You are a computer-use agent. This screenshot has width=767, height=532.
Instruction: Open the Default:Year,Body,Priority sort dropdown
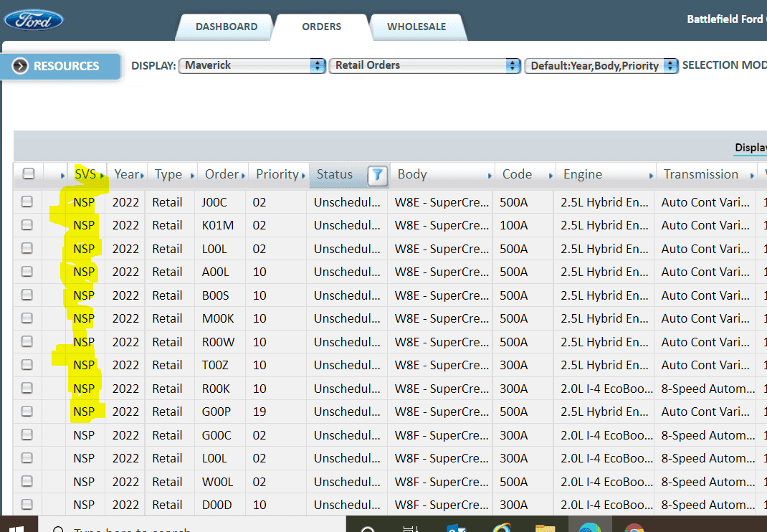601,65
